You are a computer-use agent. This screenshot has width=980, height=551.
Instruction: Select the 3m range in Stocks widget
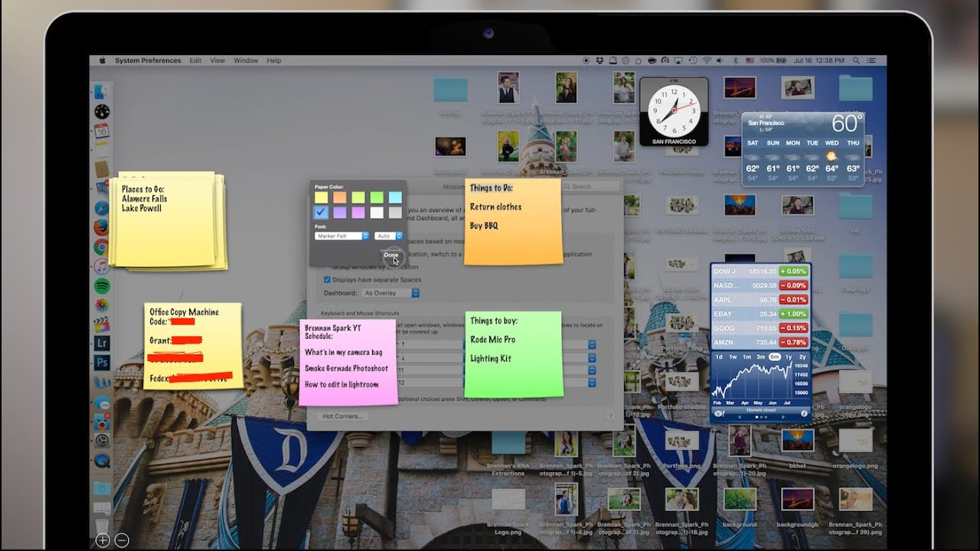pyautogui.click(x=760, y=357)
